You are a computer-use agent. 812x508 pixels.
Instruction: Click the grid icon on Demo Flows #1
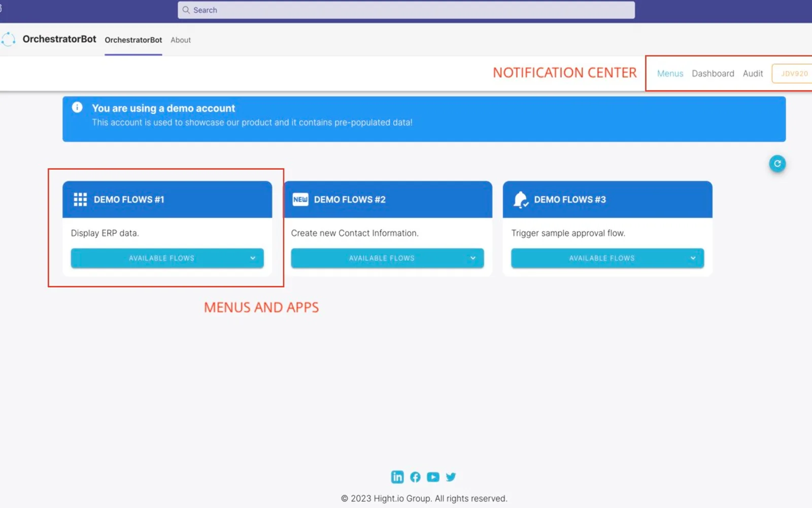[80, 199]
